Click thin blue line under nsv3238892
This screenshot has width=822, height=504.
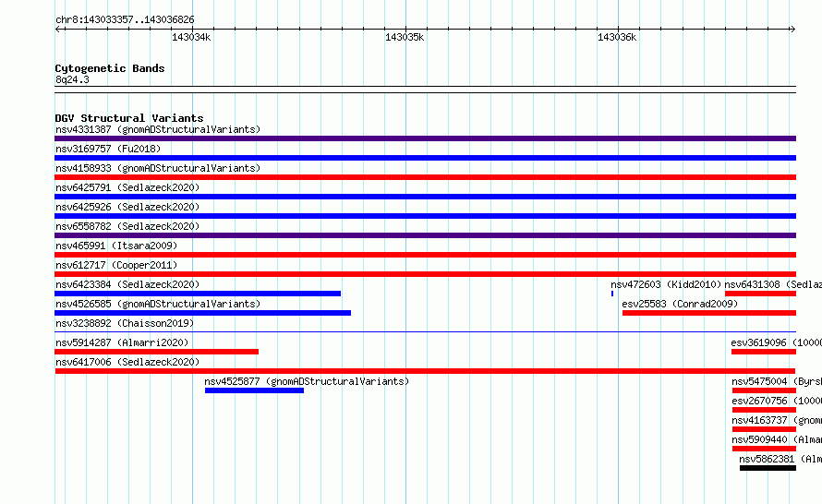(x=425, y=331)
